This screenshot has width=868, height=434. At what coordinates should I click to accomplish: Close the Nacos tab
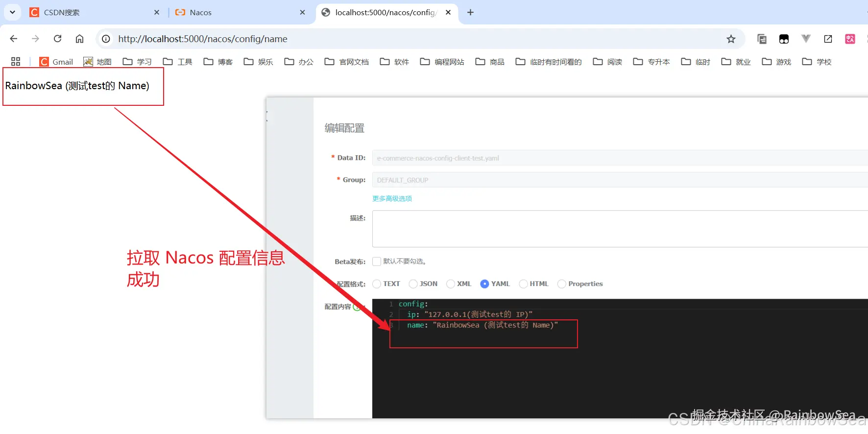click(x=302, y=12)
